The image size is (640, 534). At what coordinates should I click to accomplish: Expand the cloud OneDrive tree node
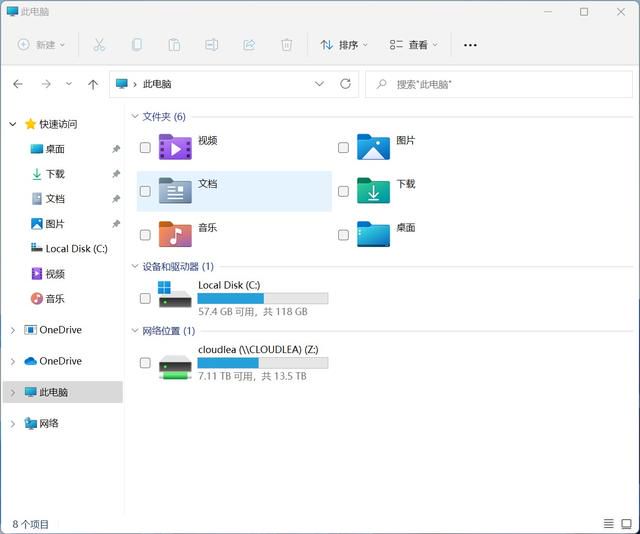coord(13,361)
